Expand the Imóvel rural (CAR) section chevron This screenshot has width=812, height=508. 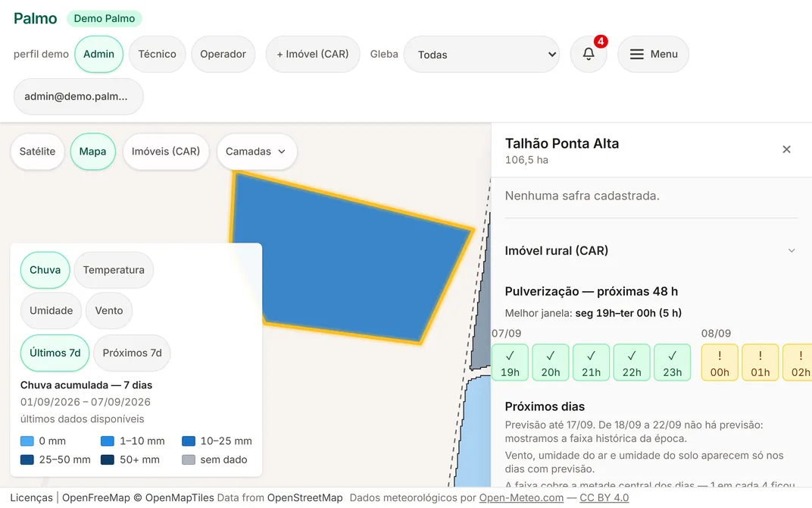pyautogui.click(x=792, y=250)
